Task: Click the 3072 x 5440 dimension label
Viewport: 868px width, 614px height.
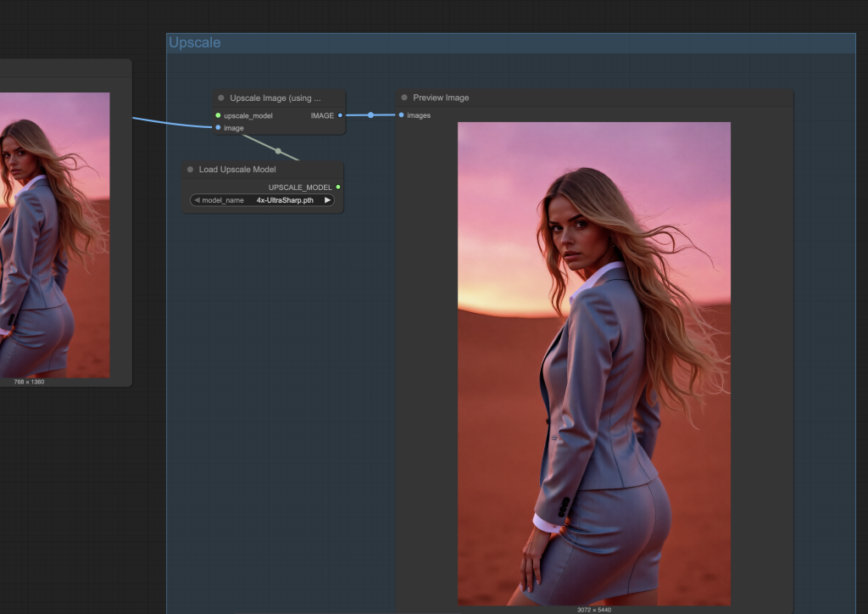Action: pyautogui.click(x=594, y=610)
